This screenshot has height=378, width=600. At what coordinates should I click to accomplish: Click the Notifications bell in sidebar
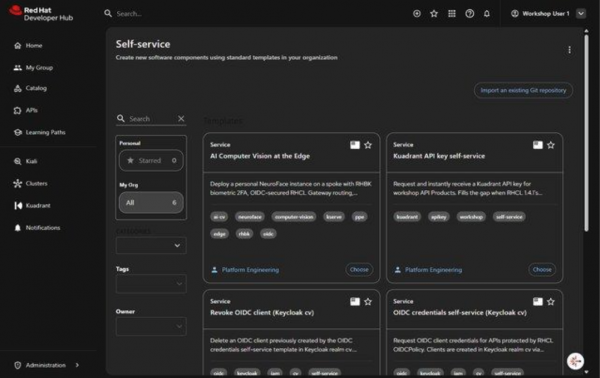[18, 228]
